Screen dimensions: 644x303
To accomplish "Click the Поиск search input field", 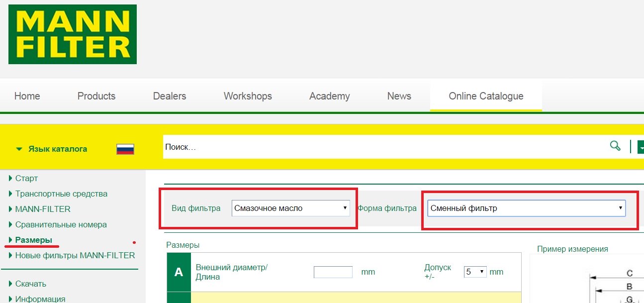I will pyautogui.click(x=383, y=147).
